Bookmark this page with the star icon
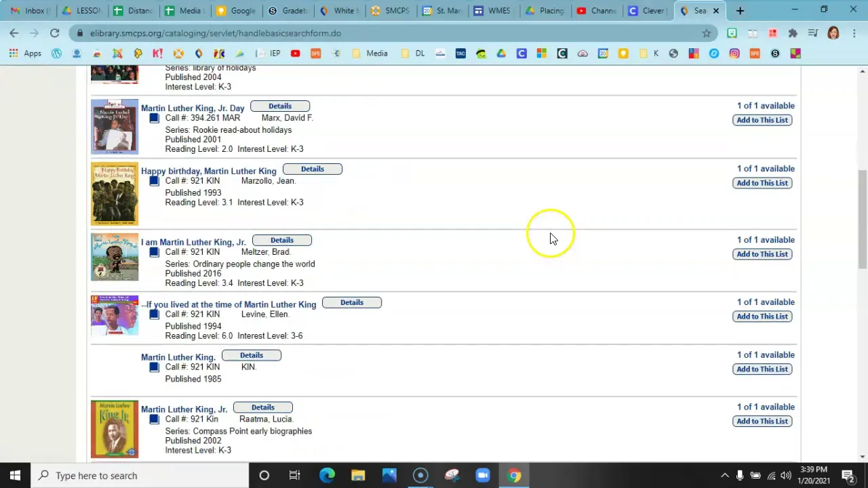868x488 pixels. coord(707,33)
